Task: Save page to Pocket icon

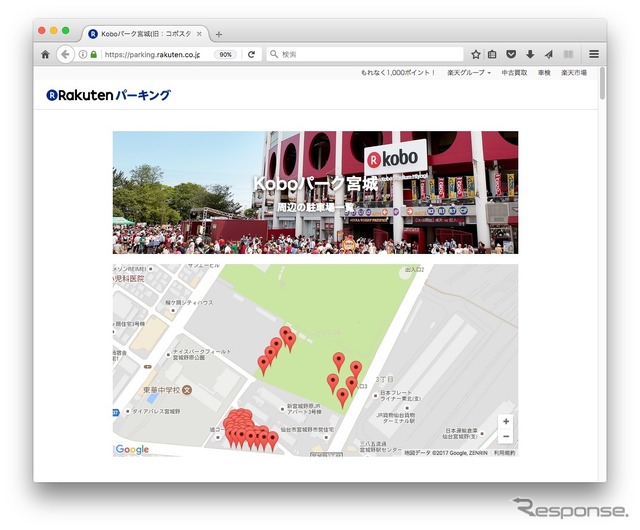Action: click(511, 54)
